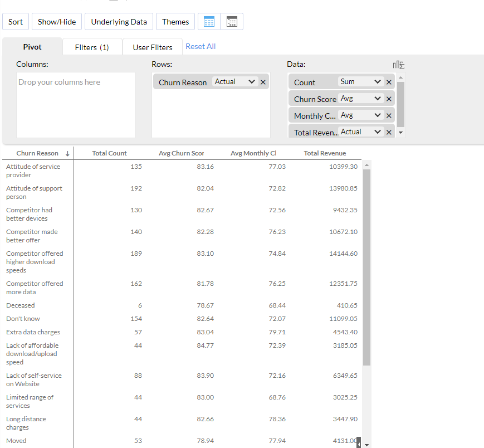Click avg monthly charge value 79.71
This screenshot has width=484, height=448.
pos(277,332)
